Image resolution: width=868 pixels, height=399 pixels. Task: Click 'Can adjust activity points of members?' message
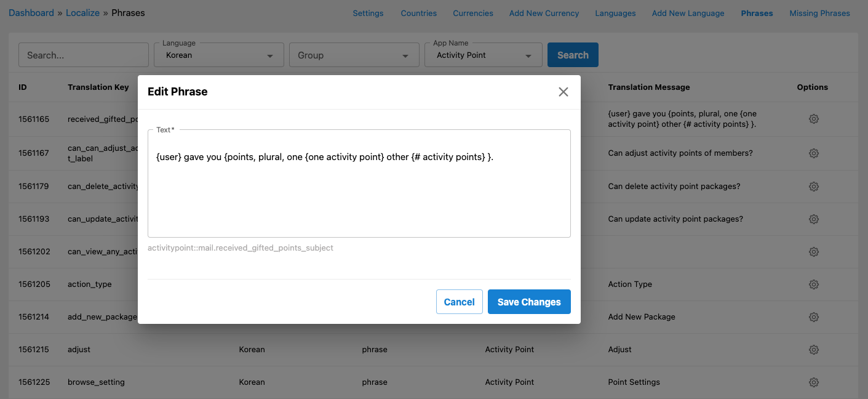[680, 153]
